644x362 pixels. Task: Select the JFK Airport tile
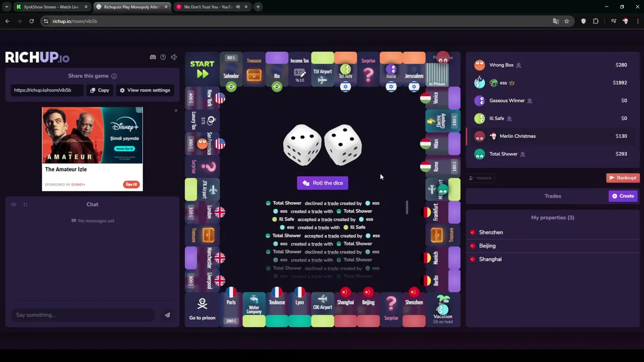(x=202, y=190)
